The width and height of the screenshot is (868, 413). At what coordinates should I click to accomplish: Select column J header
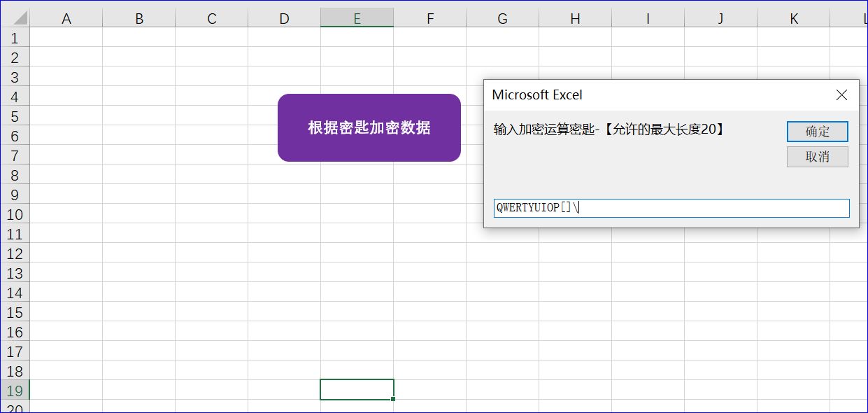coord(721,19)
